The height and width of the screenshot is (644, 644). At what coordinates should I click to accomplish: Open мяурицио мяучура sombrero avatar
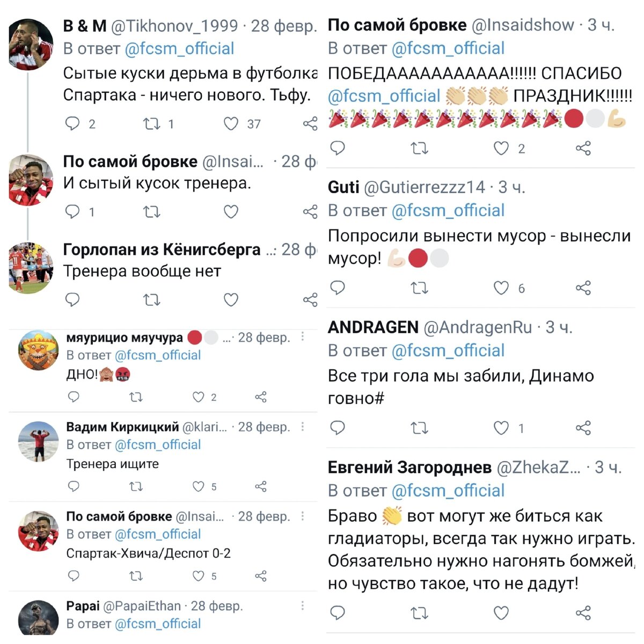pos(38,350)
